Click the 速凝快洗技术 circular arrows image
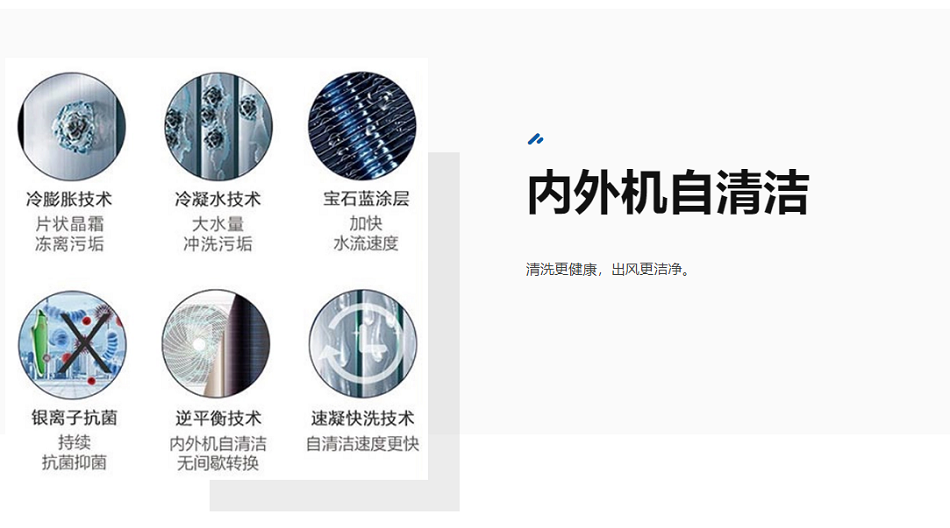 363,344
